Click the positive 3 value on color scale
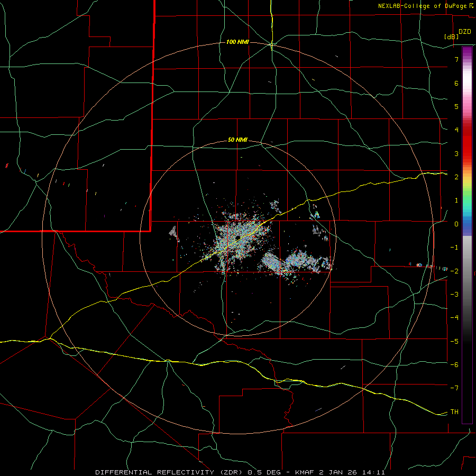 456,153
